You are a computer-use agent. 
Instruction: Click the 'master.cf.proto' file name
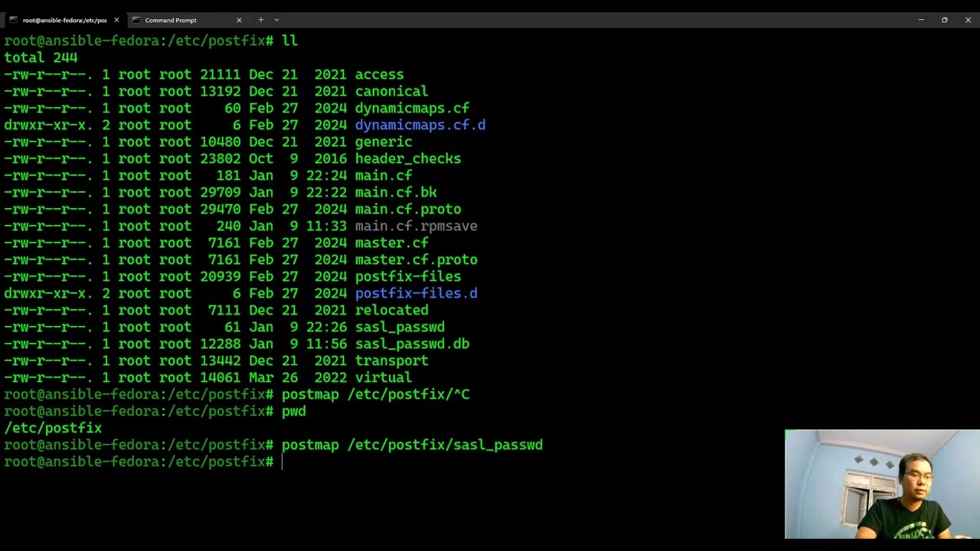416,259
